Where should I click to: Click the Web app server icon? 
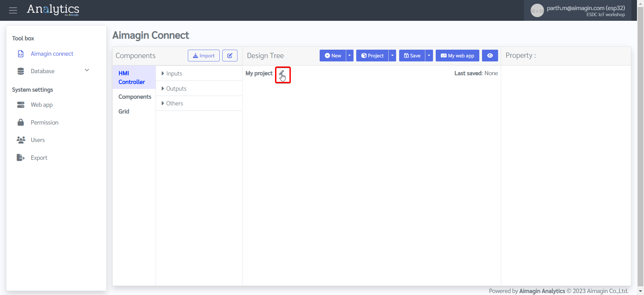(x=21, y=105)
